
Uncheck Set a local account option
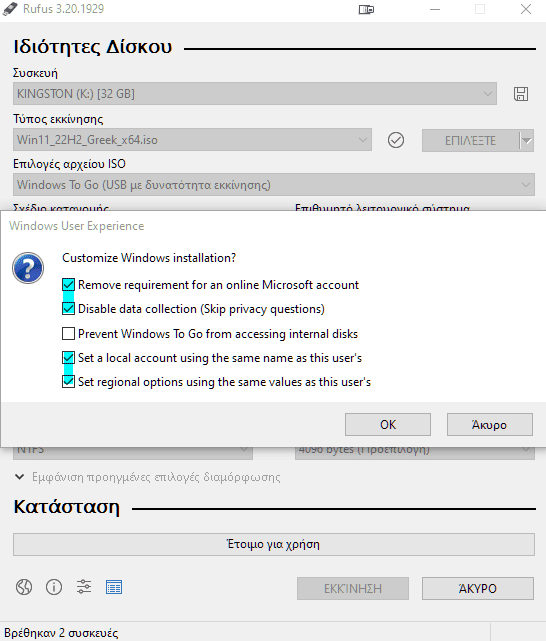[x=68, y=358]
